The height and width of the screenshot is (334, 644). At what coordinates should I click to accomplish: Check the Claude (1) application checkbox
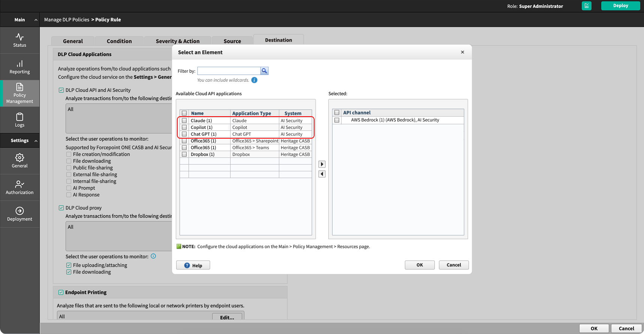pyautogui.click(x=184, y=121)
